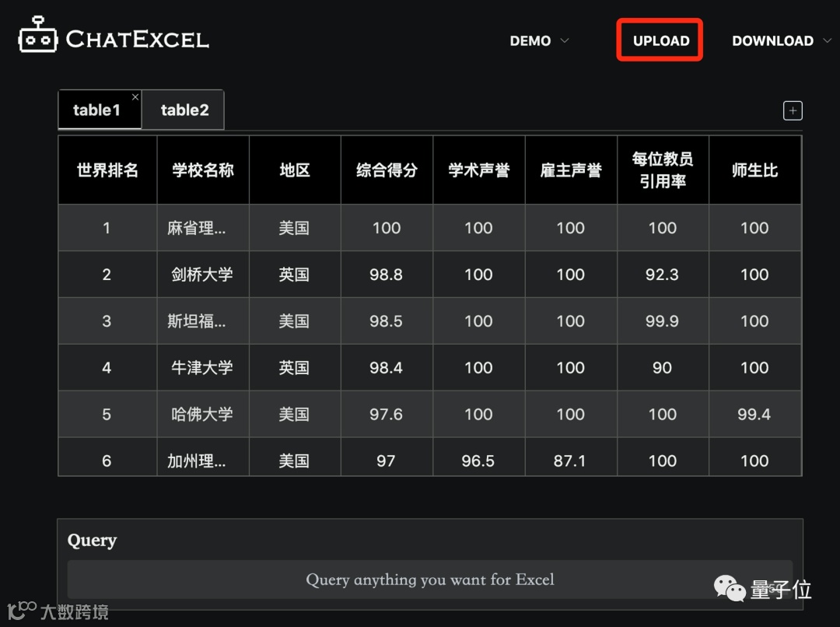Select the 世界排名 column header
840x627 pixels.
click(x=107, y=170)
